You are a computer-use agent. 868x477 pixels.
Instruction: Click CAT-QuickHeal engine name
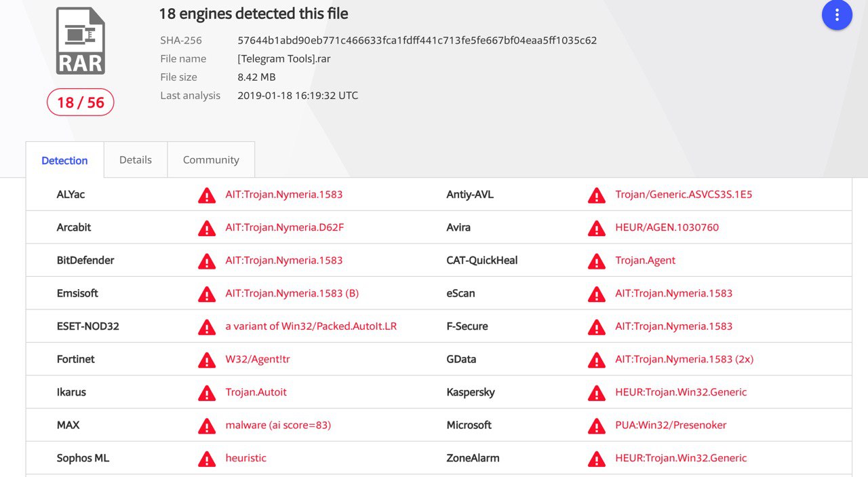point(482,261)
